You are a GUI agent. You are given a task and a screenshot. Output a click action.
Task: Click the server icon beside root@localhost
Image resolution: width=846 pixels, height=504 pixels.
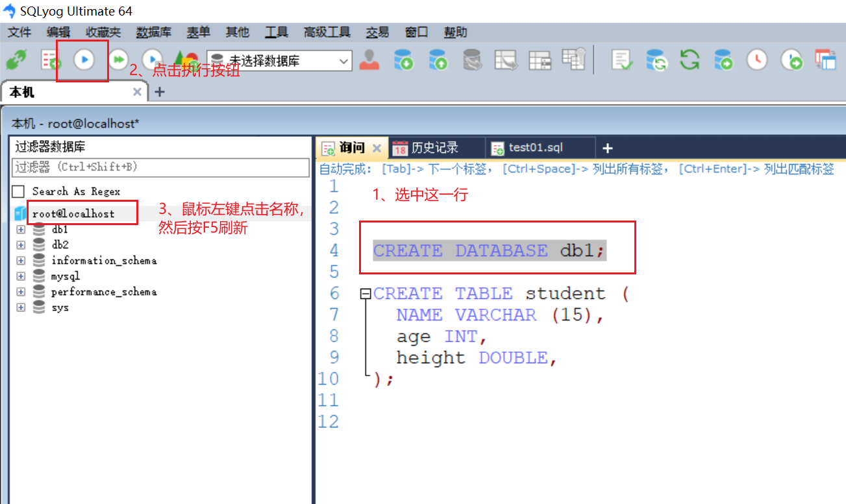[x=19, y=213]
